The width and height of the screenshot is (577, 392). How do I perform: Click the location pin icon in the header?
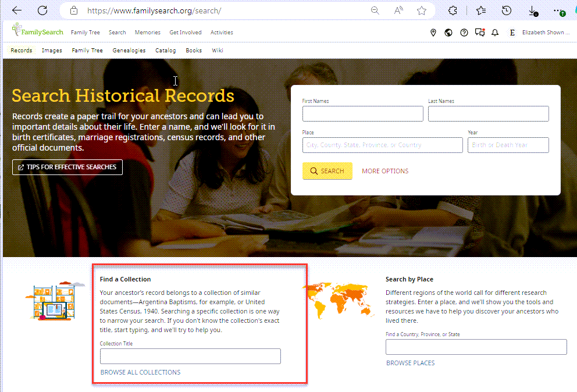[433, 33]
